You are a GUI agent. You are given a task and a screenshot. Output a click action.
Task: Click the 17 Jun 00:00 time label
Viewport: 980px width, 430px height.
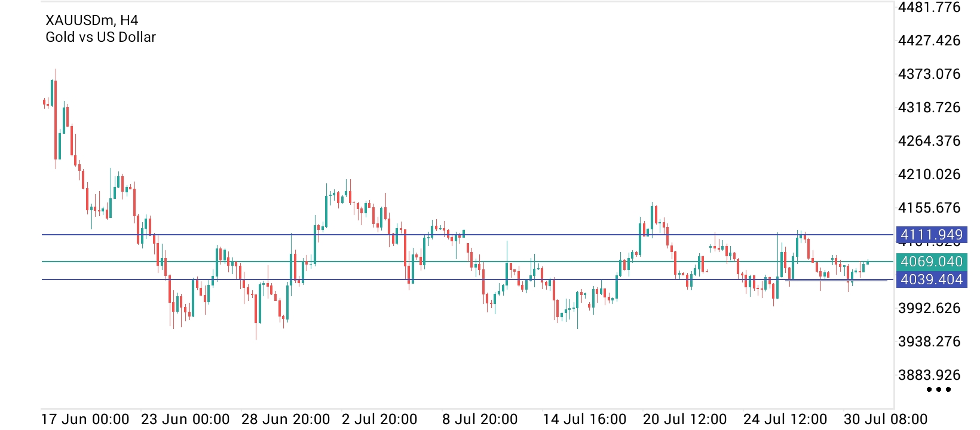[x=85, y=419]
